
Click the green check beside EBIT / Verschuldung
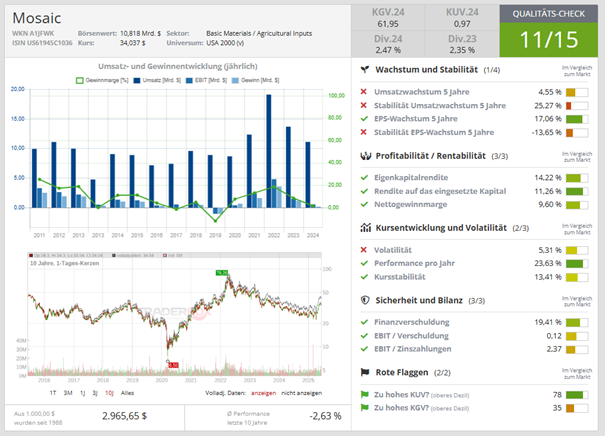[364, 336]
